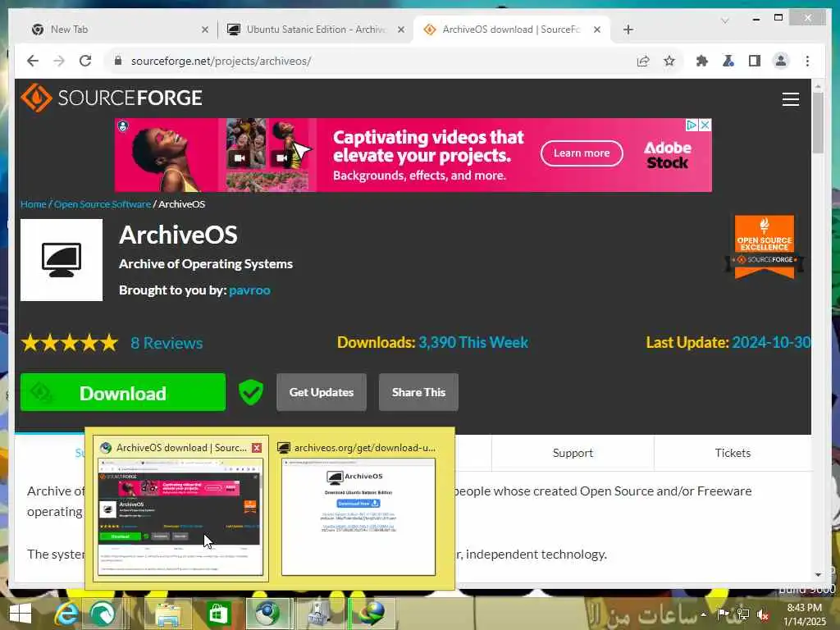Screen dimensions: 840x630
Task: Open the Windows Start button
Action: pos(20,614)
